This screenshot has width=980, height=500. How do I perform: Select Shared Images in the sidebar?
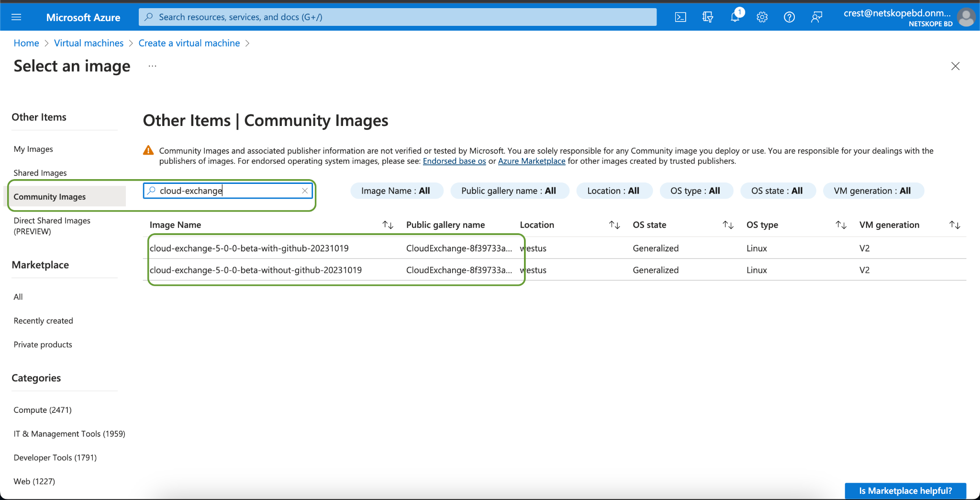click(40, 173)
